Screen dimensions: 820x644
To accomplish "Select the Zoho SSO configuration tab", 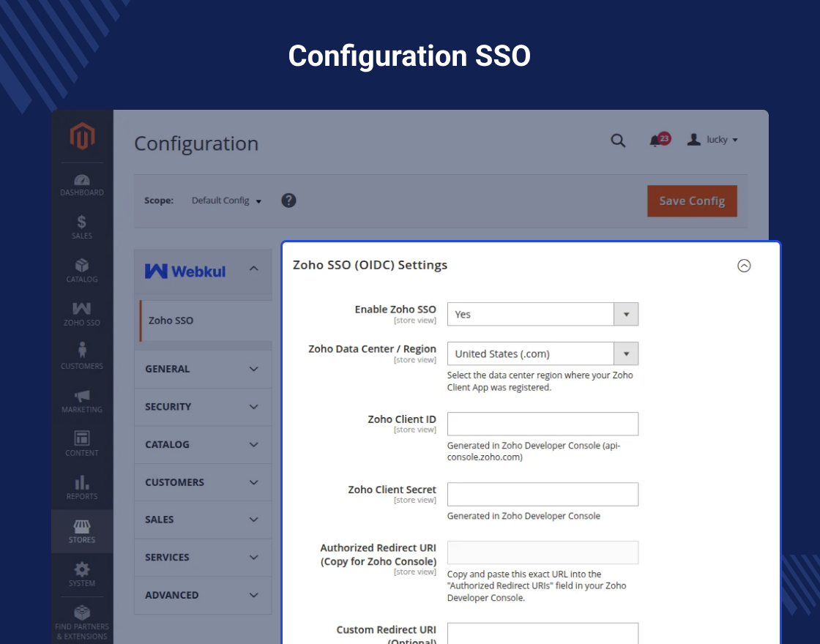I will (x=206, y=321).
